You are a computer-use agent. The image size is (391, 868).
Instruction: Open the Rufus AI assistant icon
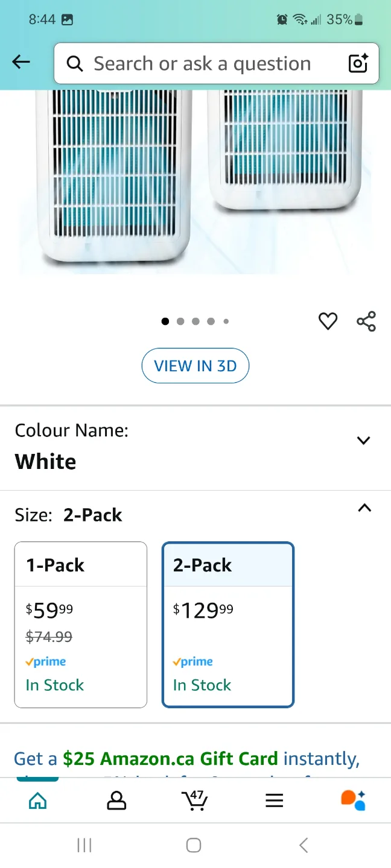(353, 800)
